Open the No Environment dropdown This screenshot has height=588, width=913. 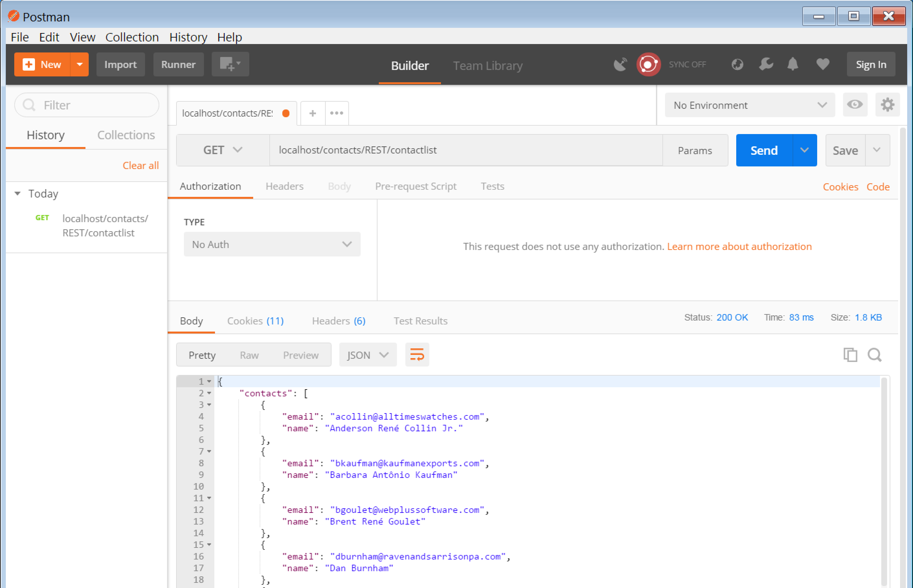coord(750,105)
